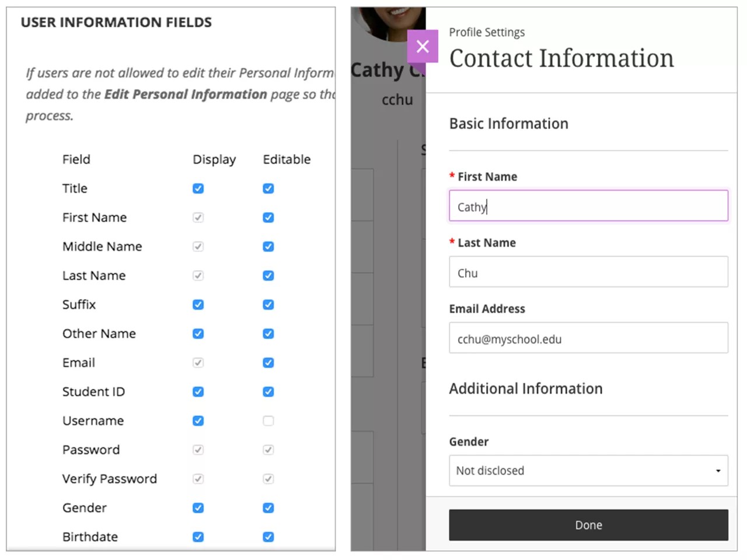Click inside the First Name input field
The width and height of the screenshot is (747, 560).
pyautogui.click(x=588, y=206)
